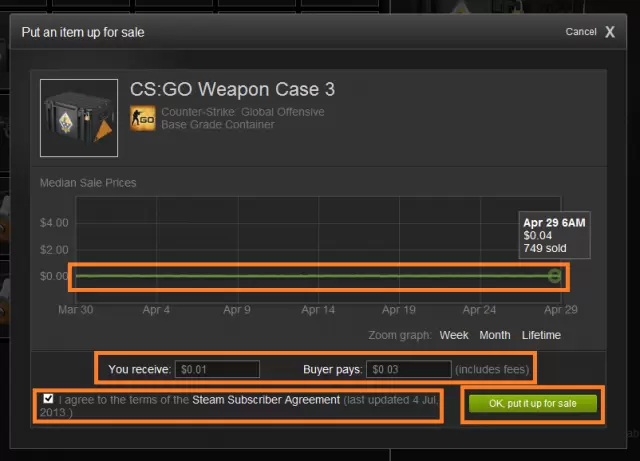Click the Apr 29 6AM tooltip heading

pos(554,223)
